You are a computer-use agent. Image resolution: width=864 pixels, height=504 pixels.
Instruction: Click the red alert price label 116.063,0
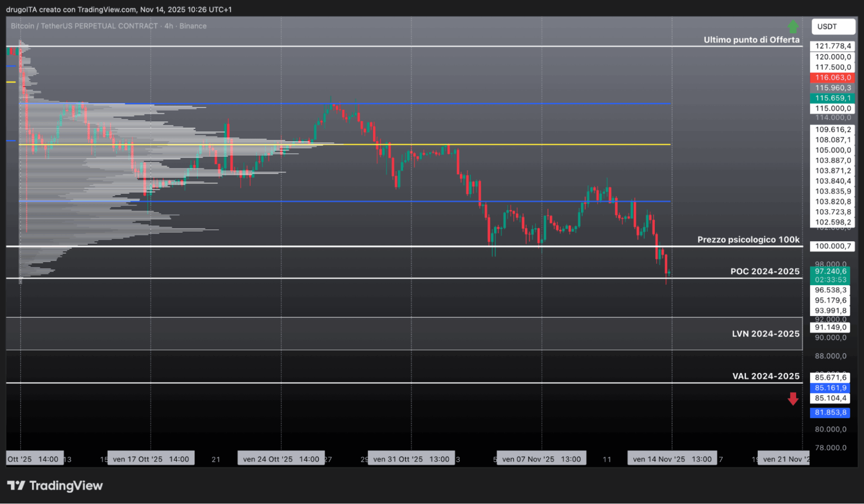point(833,77)
